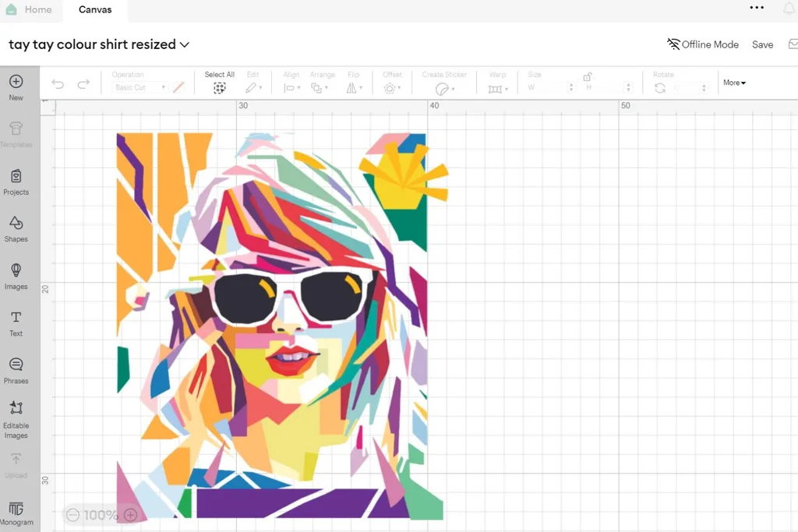Open Editable Images panel
The width and height of the screenshot is (798, 532).
[16, 420]
